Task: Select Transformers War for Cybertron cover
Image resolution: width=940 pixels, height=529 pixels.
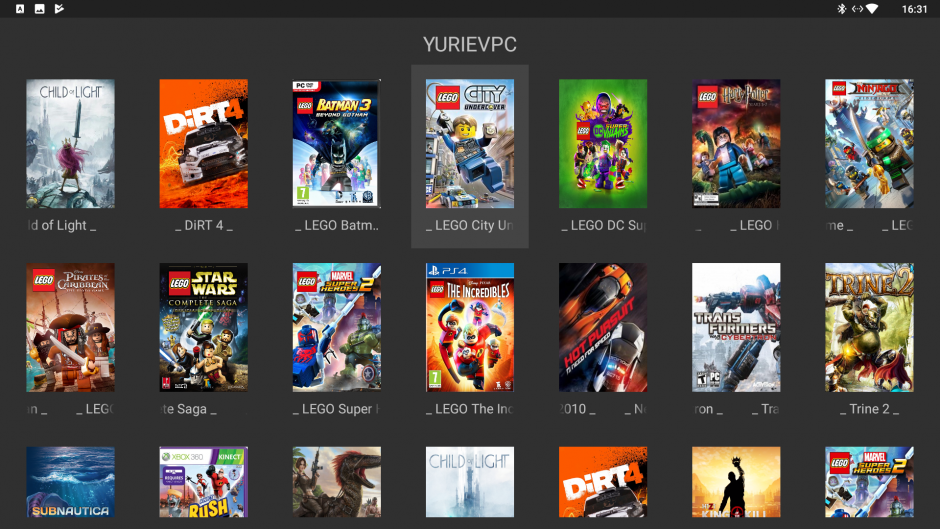Action: point(736,327)
